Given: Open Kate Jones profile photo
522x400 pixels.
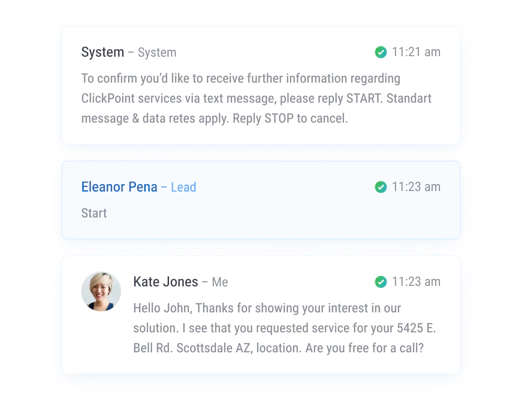Looking at the screenshot, I should pos(101,292).
